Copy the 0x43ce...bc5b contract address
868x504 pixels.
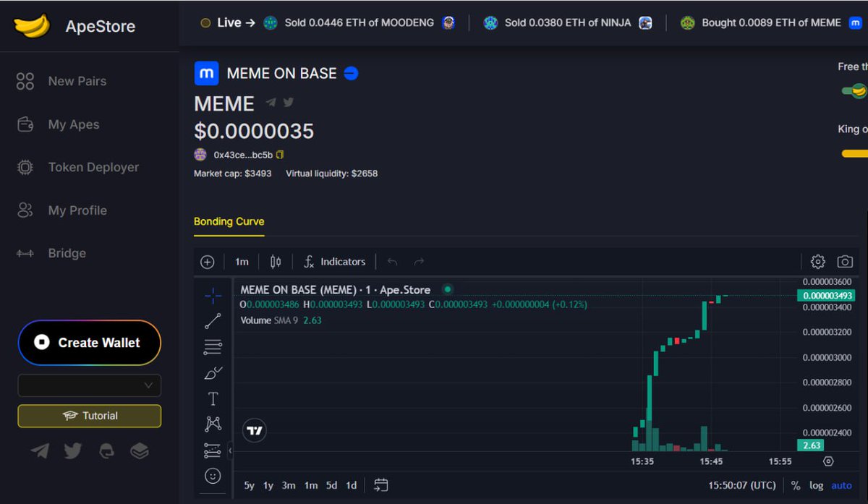click(x=280, y=155)
